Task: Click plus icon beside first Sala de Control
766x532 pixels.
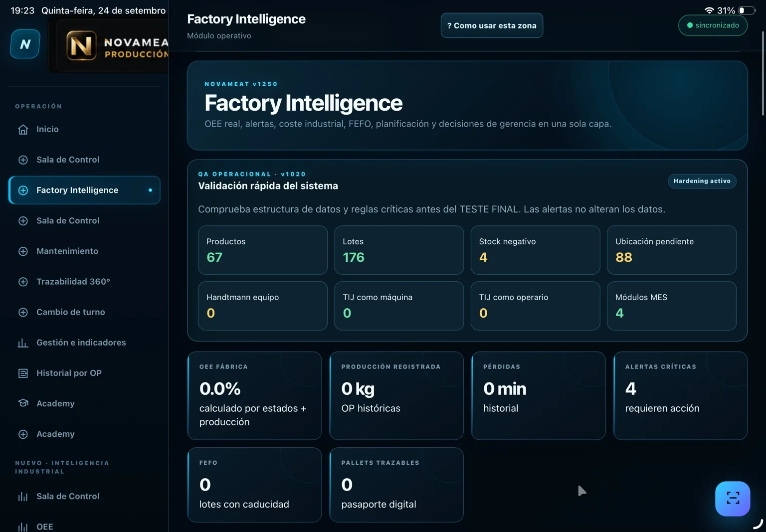Action: point(23,160)
